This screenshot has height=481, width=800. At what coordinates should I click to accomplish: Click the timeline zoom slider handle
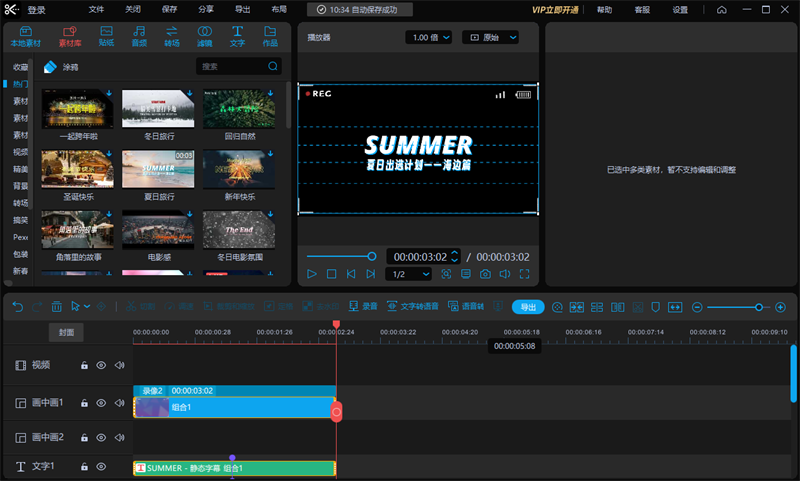tap(759, 307)
